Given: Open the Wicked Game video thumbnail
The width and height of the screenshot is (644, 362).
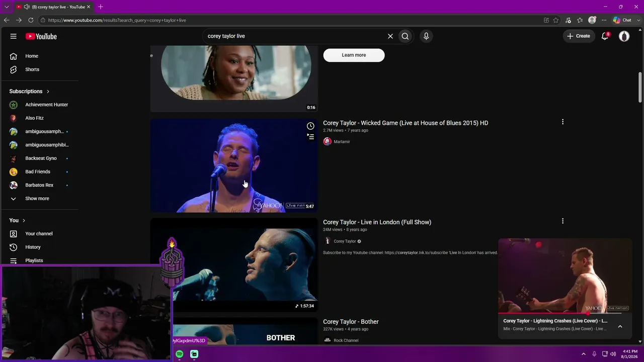Looking at the screenshot, I should [234, 165].
